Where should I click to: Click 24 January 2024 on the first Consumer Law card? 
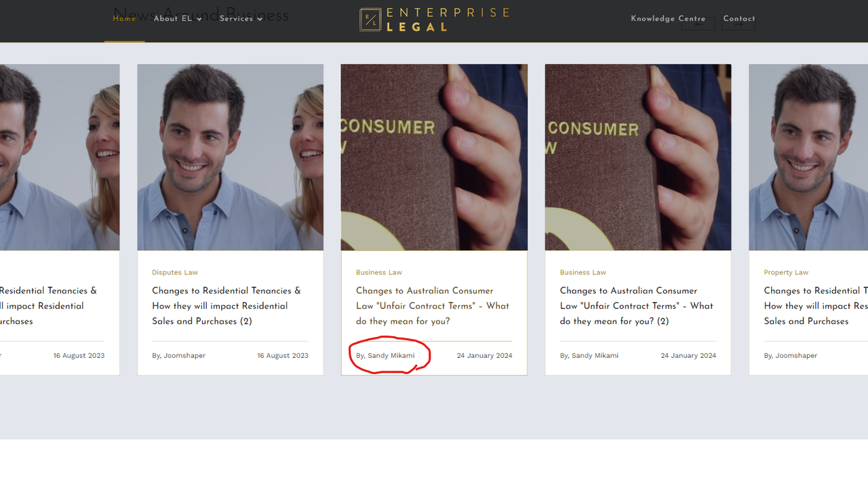pos(485,356)
